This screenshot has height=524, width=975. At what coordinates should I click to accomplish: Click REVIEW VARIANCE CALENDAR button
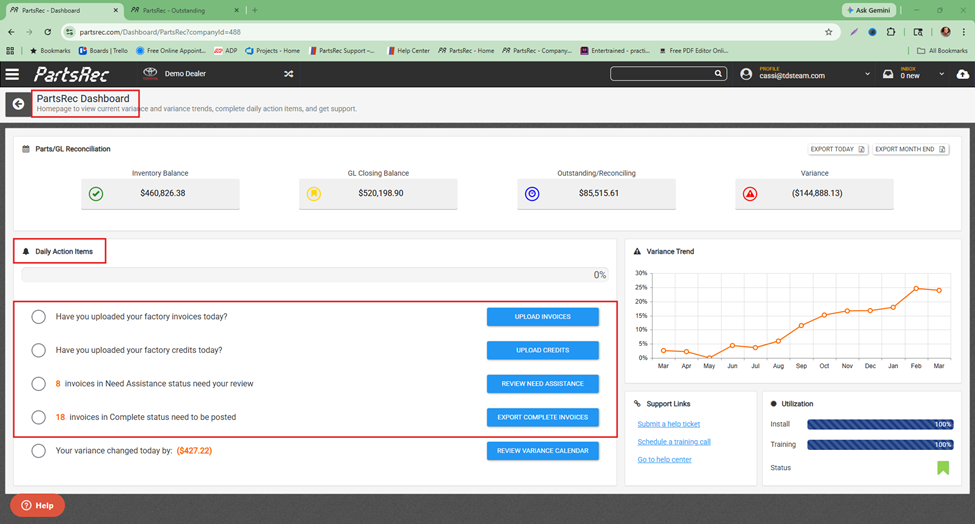tap(543, 451)
